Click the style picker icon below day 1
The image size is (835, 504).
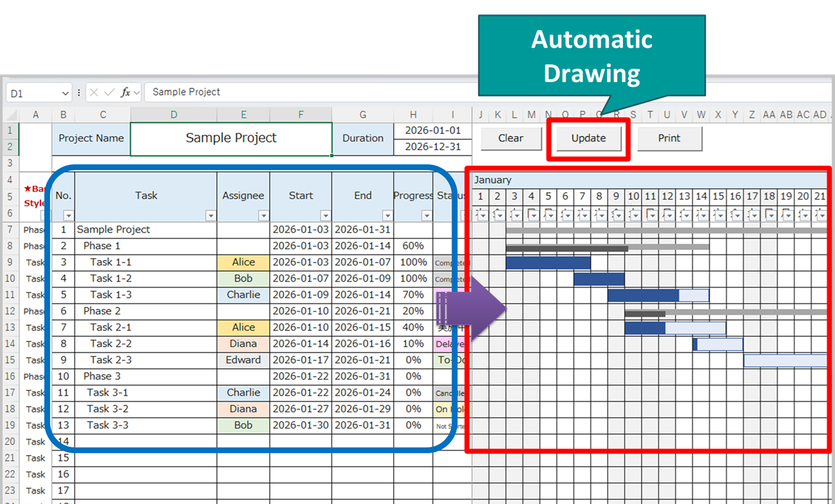[x=480, y=215]
